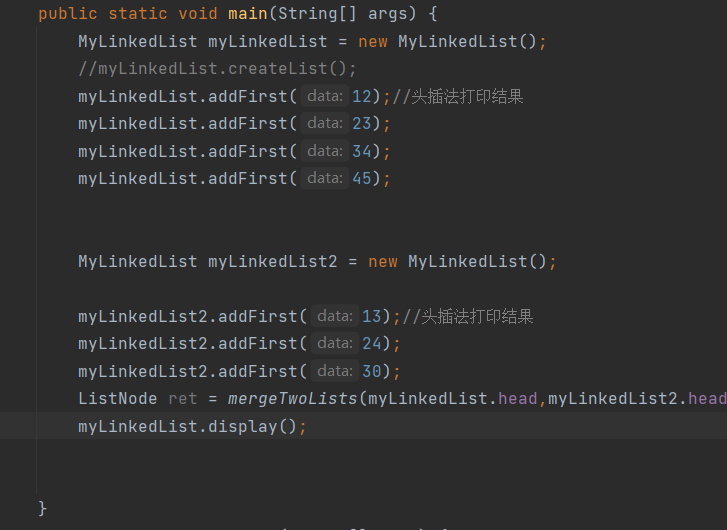727x530 pixels.
Task: Click the main method name
Action: (248, 13)
